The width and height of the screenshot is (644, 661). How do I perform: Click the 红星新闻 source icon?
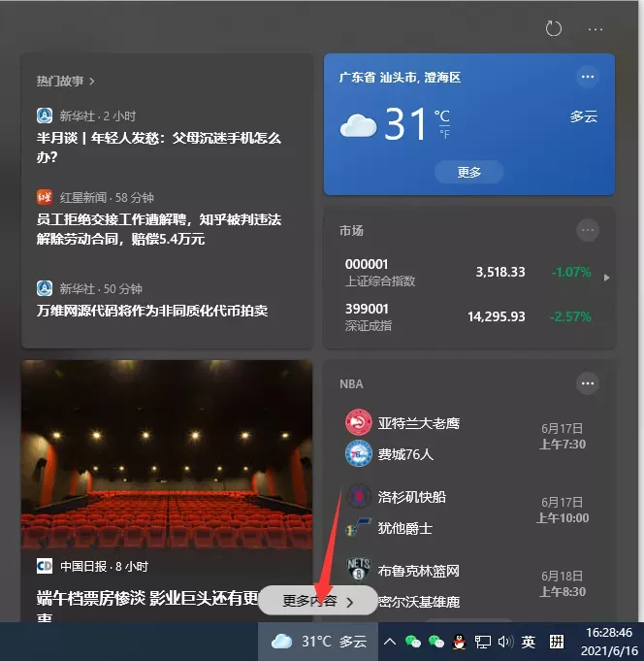[x=45, y=197]
